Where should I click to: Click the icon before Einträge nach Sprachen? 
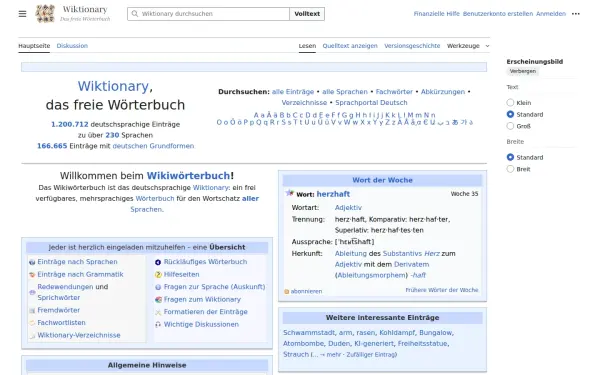point(32,262)
